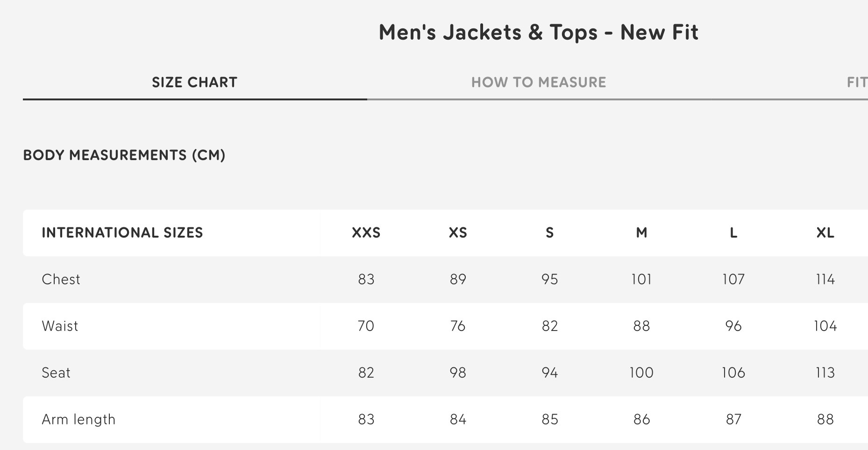Viewport: 868px width, 450px height.
Task: Select the S size column header
Action: [550, 232]
